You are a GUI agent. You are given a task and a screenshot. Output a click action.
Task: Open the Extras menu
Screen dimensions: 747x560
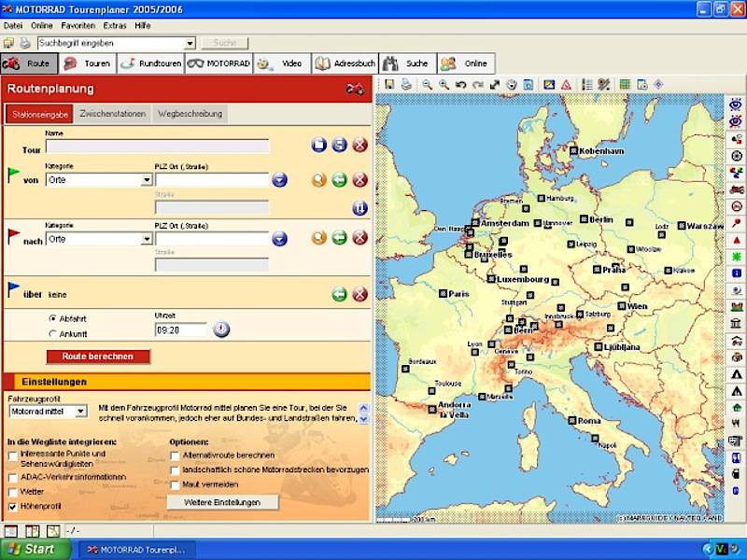pos(115,26)
